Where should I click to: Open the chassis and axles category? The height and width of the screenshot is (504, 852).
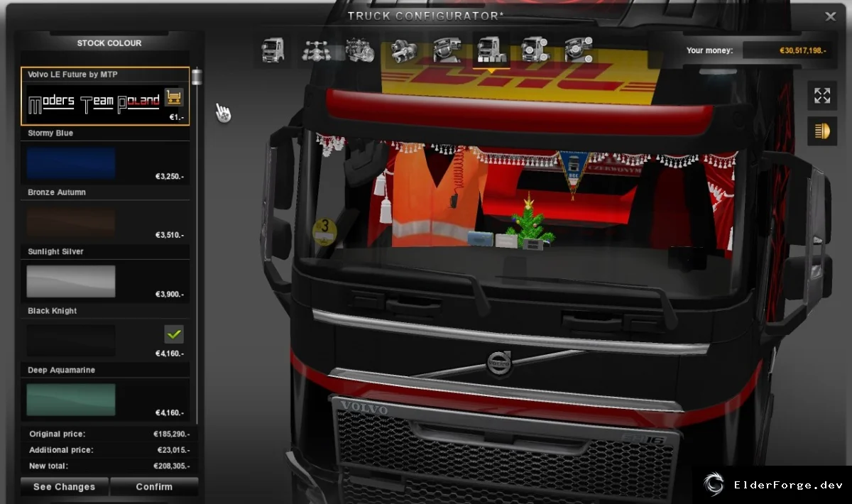[x=316, y=51]
